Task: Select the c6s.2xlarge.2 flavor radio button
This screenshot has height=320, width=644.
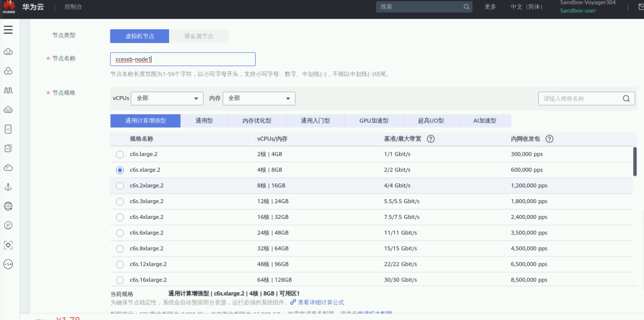Action: click(x=119, y=185)
